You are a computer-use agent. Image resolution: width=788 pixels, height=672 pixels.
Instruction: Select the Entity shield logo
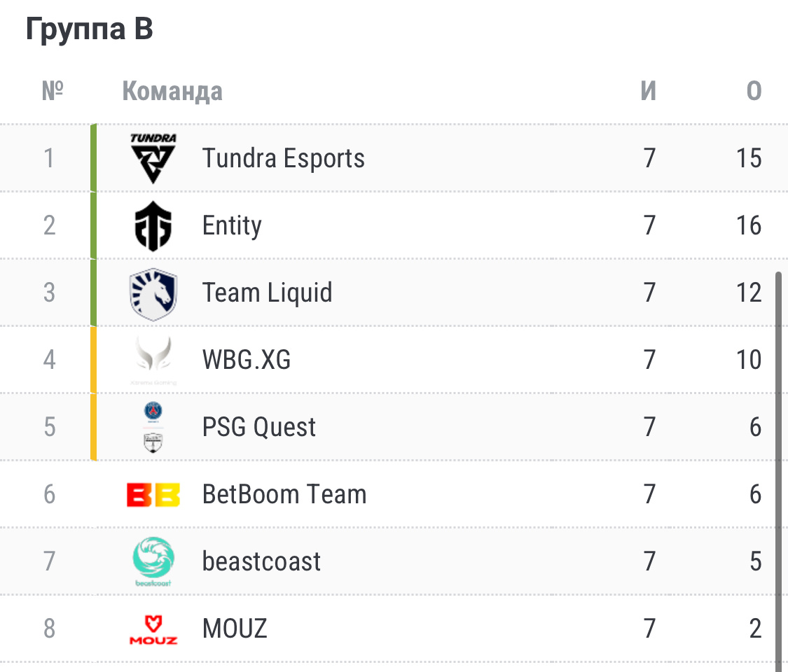point(153,225)
